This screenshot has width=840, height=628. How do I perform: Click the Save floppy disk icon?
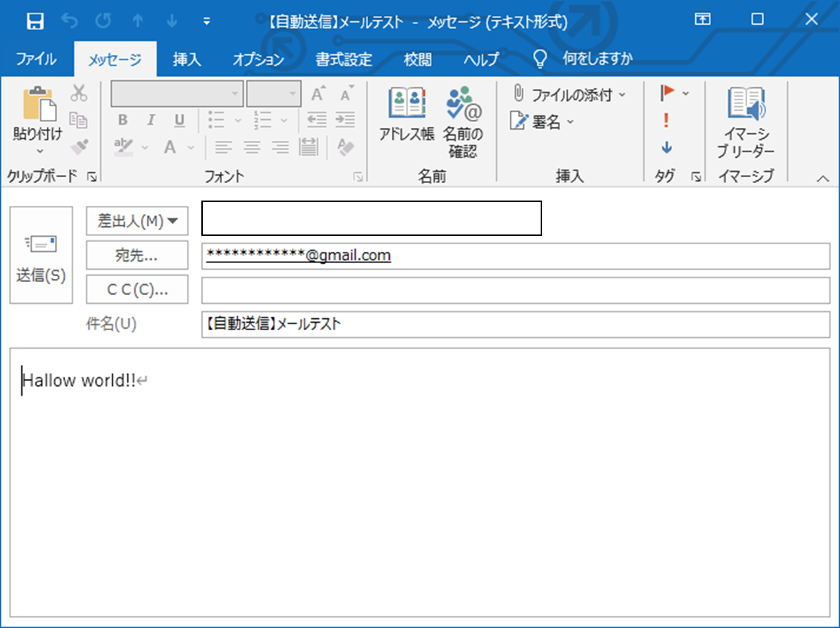35,21
